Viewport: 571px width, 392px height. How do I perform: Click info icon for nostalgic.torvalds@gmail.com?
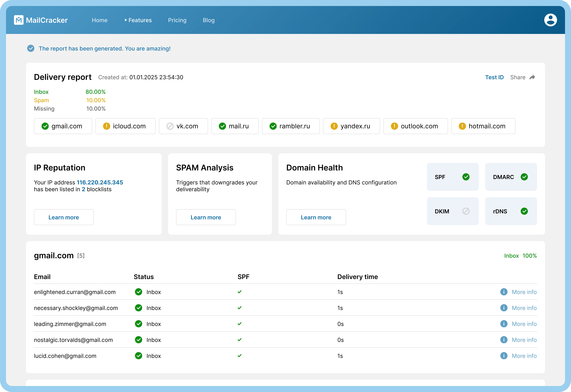click(504, 340)
